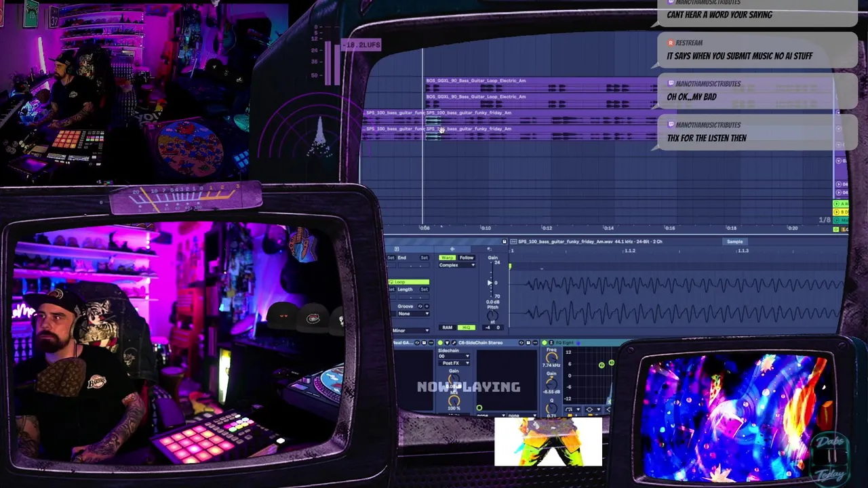Screen dimensions: 868x488
Task: Save C6-SideChain Stereo preset disk icon
Action: coord(528,343)
